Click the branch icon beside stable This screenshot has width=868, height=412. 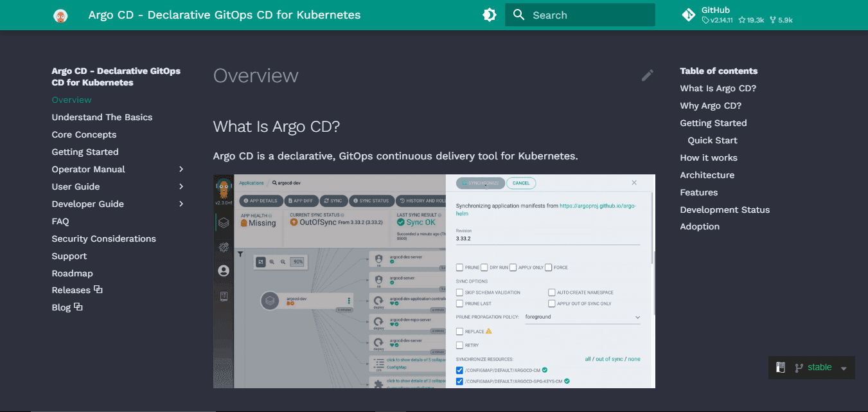point(799,368)
